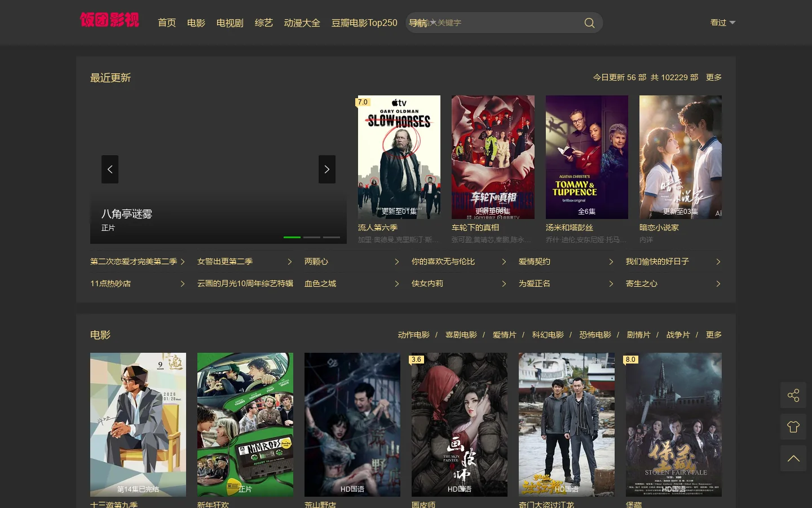Click 侠女内莉 link

click(427, 284)
